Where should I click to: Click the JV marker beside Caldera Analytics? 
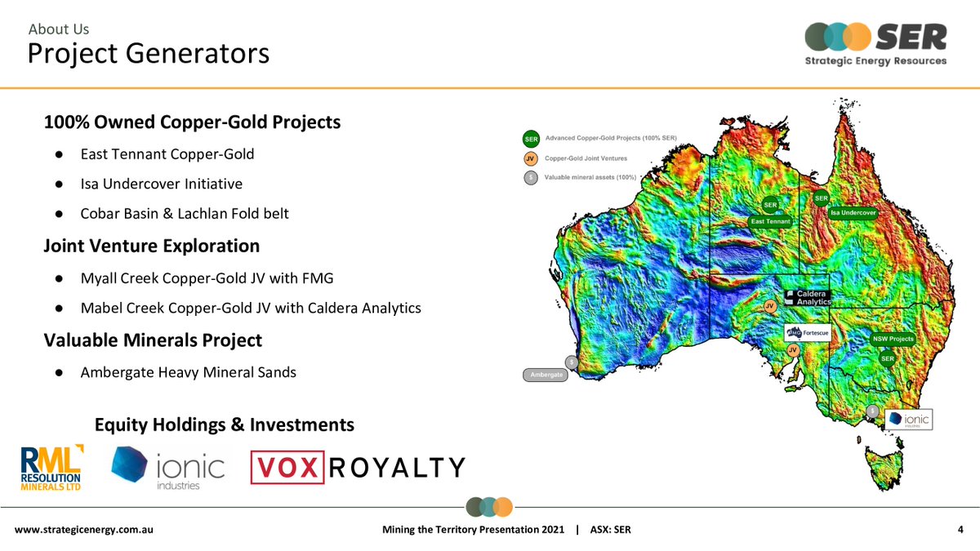tap(769, 305)
